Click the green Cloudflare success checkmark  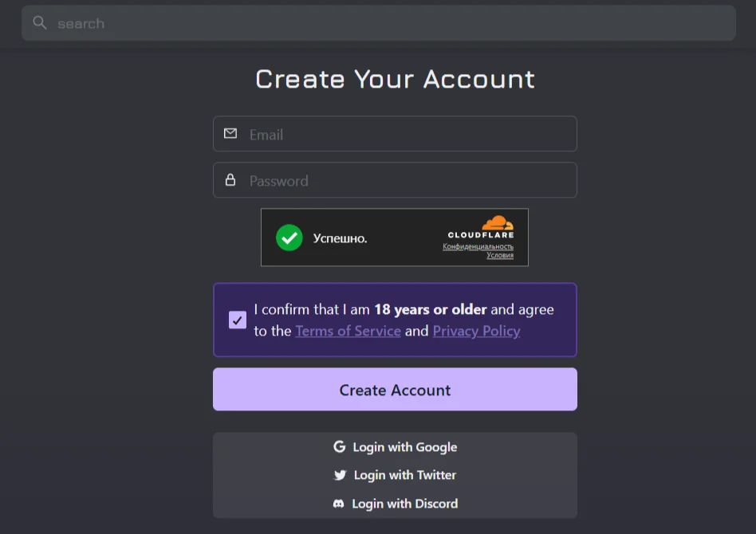(x=289, y=238)
